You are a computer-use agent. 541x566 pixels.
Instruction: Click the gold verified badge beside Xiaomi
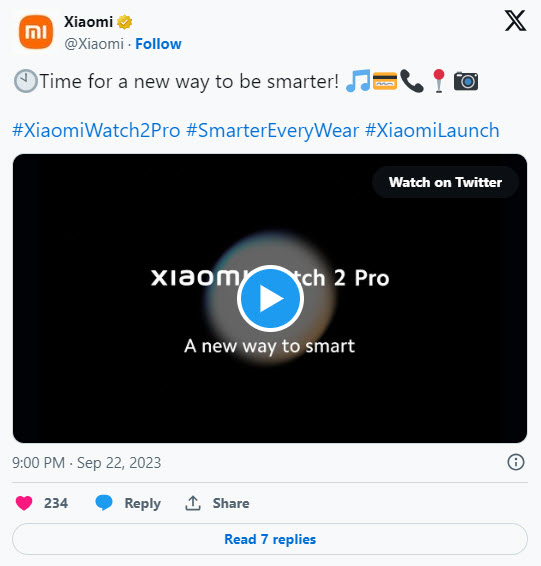point(125,22)
